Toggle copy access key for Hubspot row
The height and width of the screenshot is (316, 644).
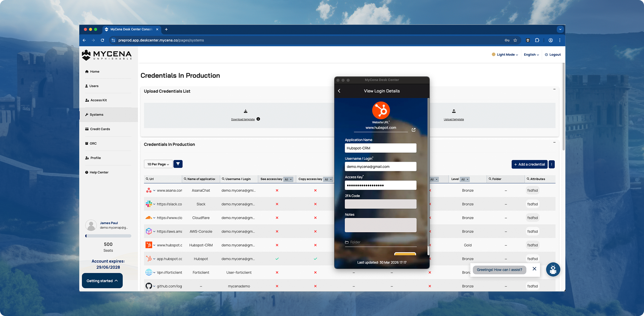315,259
